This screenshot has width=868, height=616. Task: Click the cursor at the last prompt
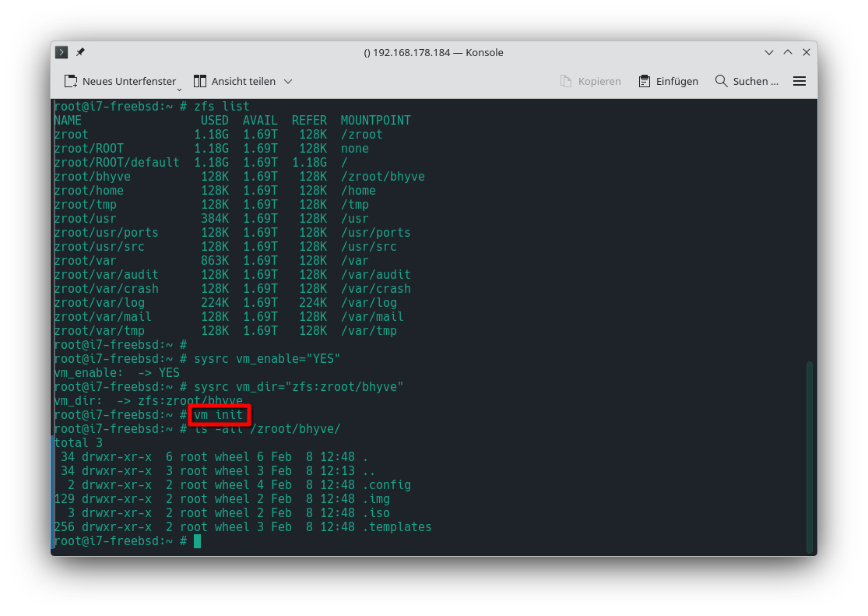(197, 541)
